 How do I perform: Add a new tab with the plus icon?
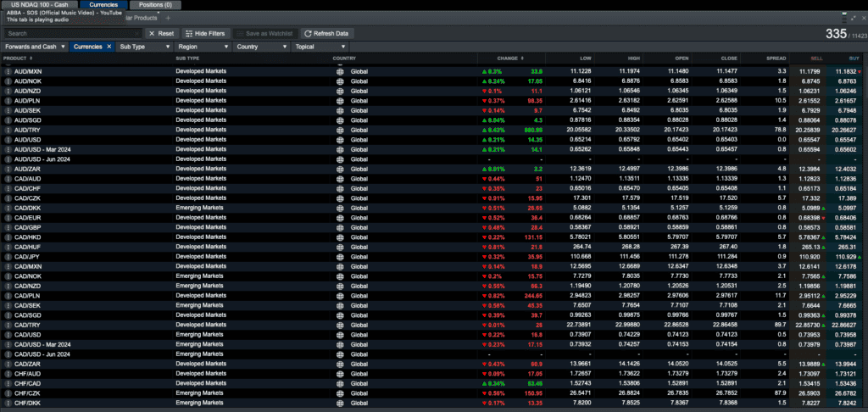(169, 19)
